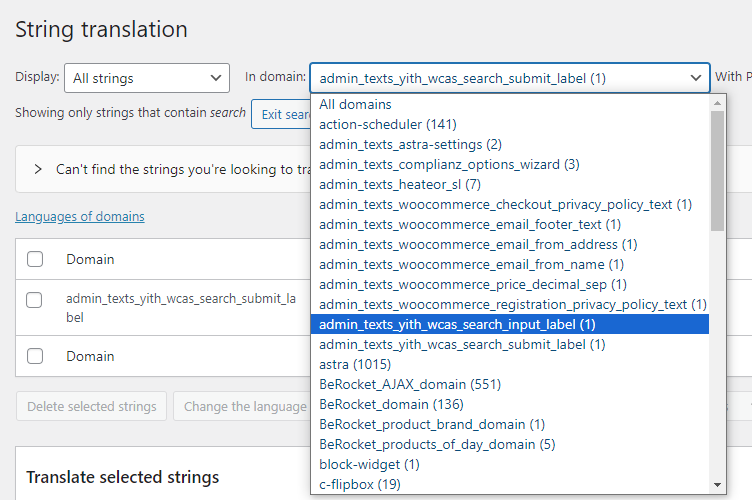Select block-widget (1) option
Screen dimensions: 752x500
(509, 465)
